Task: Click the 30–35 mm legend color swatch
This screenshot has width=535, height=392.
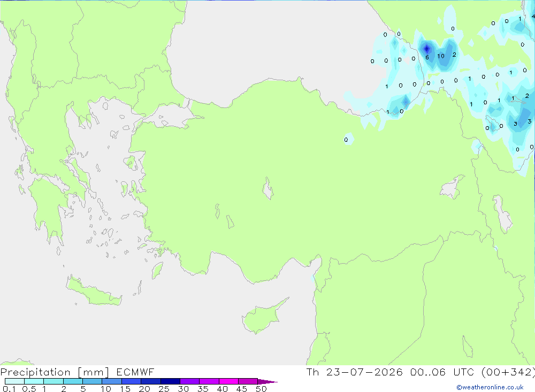Action: (x=190, y=381)
